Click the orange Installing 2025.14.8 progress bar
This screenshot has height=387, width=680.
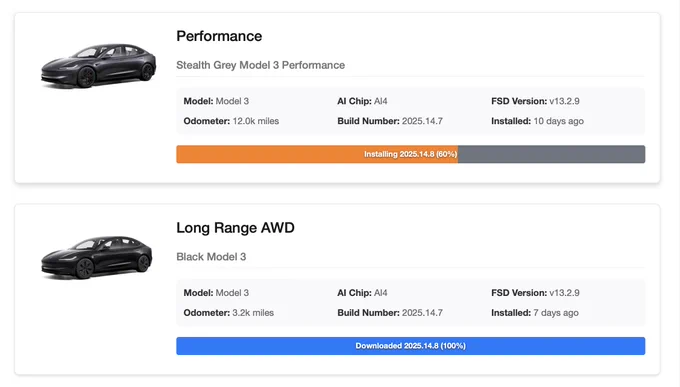[317, 154]
